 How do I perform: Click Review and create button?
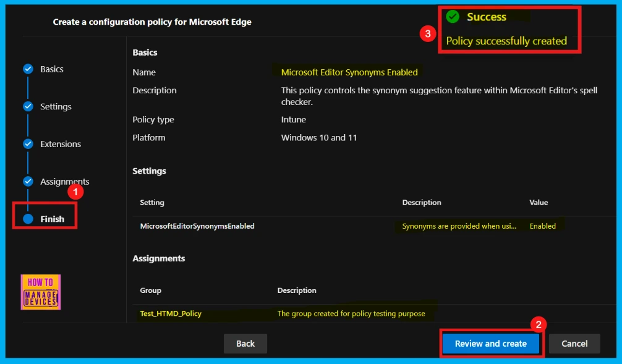point(491,344)
